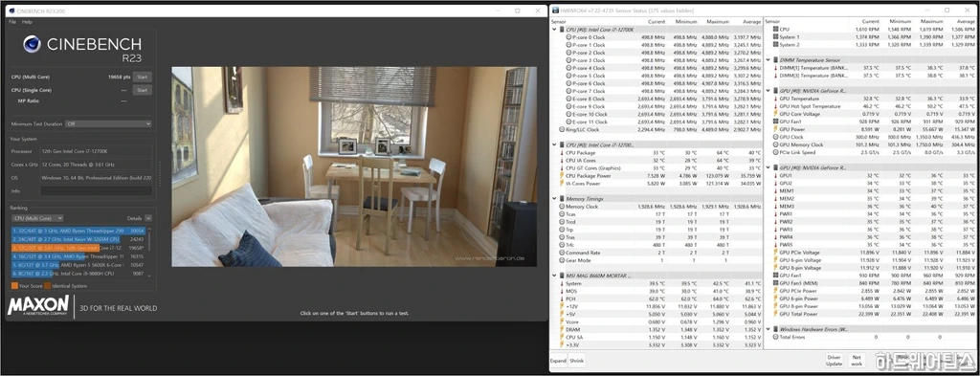The width and height of the screenshot is (980, 376).
Task: Start the CPU Multi Core test
Action: [142, 77]
